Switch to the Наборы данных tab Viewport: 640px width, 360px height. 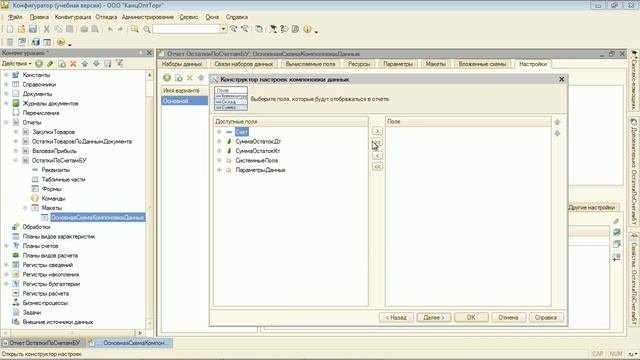point(182,64)
